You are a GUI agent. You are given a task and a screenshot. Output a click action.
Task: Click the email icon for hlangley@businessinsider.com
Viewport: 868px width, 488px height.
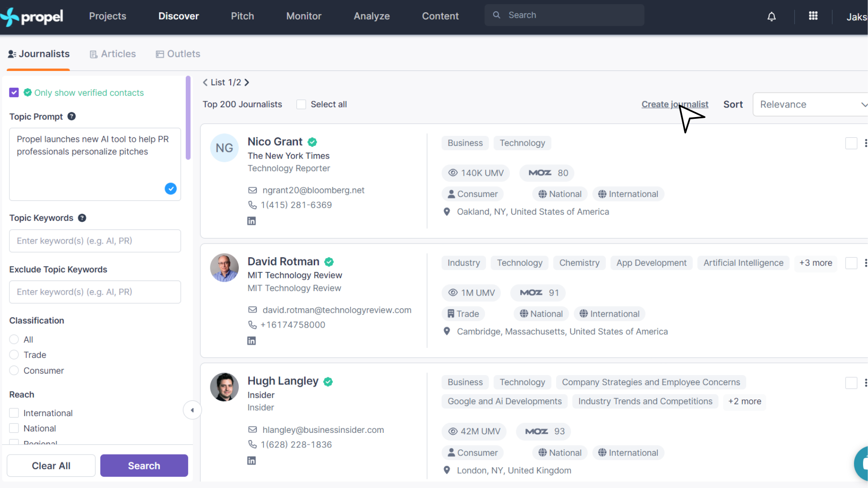tap(252, 430)
